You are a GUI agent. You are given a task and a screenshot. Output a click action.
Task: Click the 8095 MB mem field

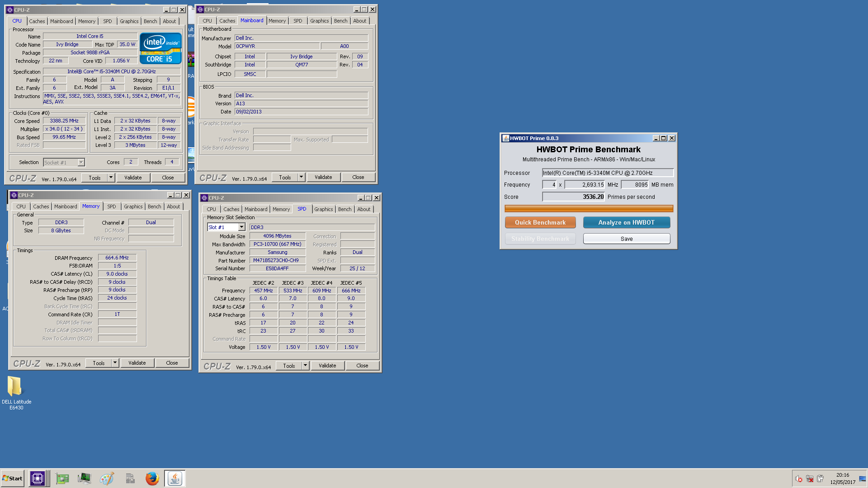click(x=635, y=184)
